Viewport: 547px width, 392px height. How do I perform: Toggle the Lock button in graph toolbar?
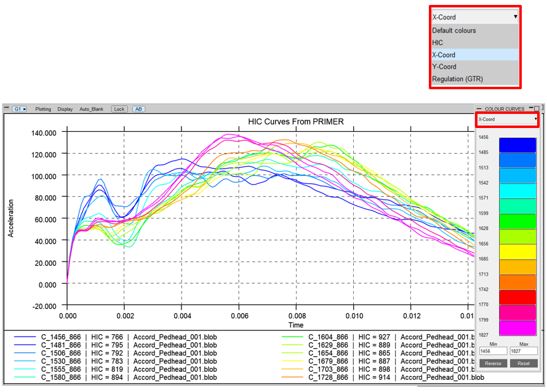point(119,109)
